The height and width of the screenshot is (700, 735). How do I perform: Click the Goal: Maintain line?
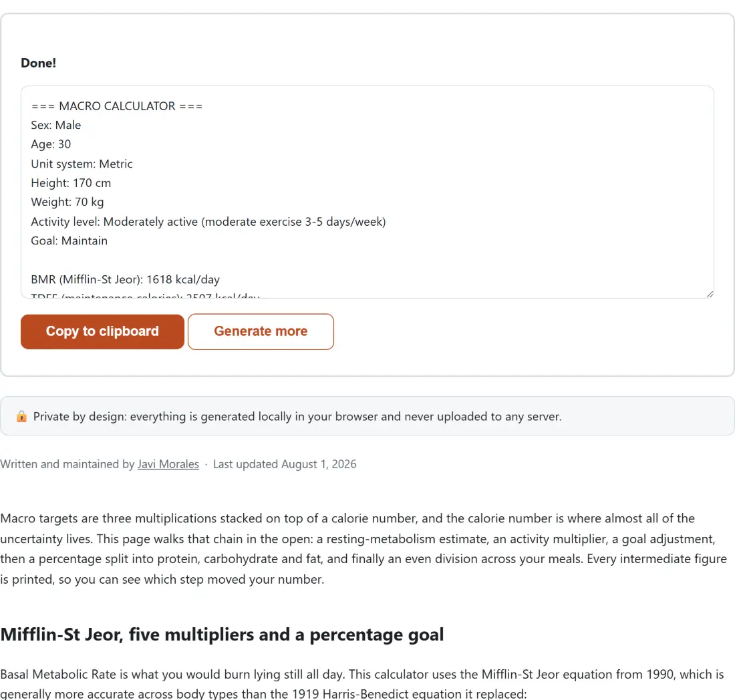(69, 241)
